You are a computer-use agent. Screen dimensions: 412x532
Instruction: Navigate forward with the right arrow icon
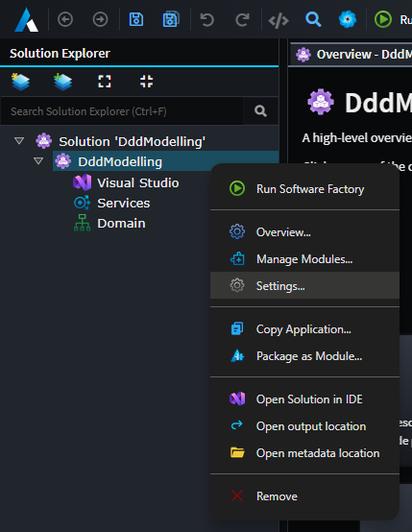101,19
